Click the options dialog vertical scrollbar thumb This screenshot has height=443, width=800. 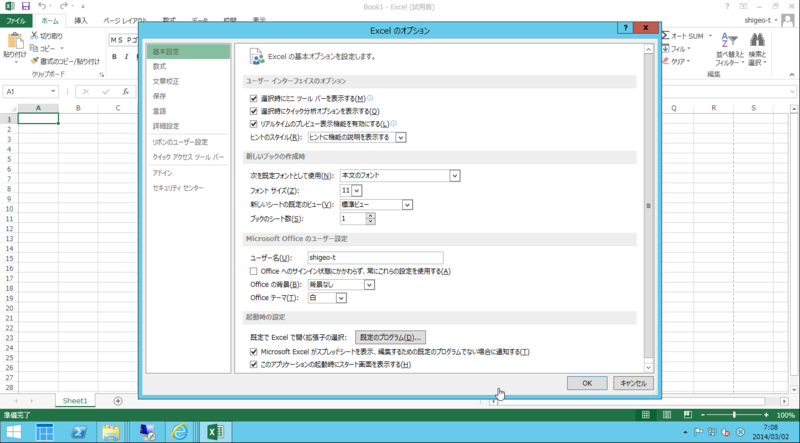pos(648,206)
